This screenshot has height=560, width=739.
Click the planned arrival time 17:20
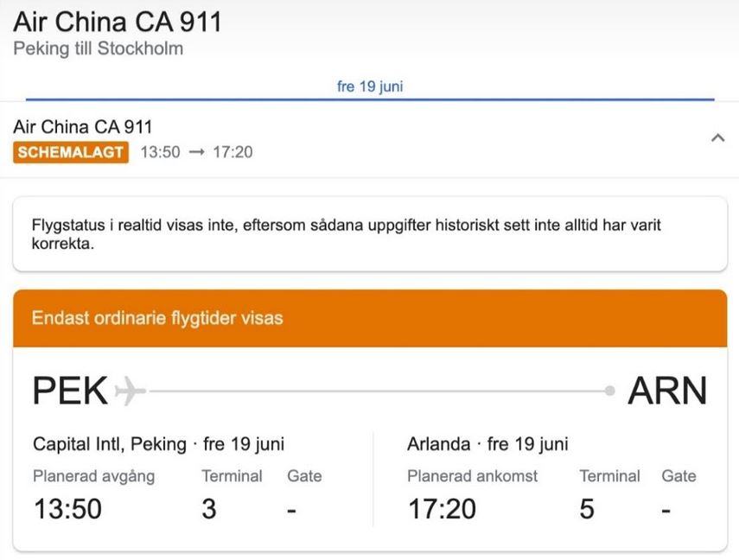[x=442, y=509]
